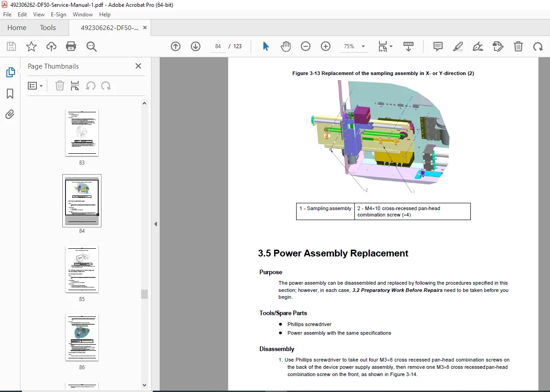Delete selected thumbnail page trash icon
The height and width of the screenshot is (392, 550).
coord(60,85)
